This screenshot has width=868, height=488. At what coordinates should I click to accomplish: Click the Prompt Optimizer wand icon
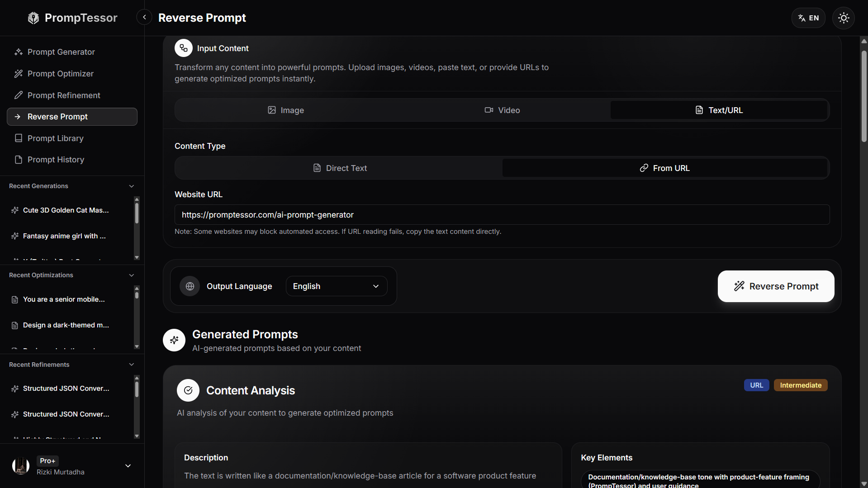pos(19,74)
